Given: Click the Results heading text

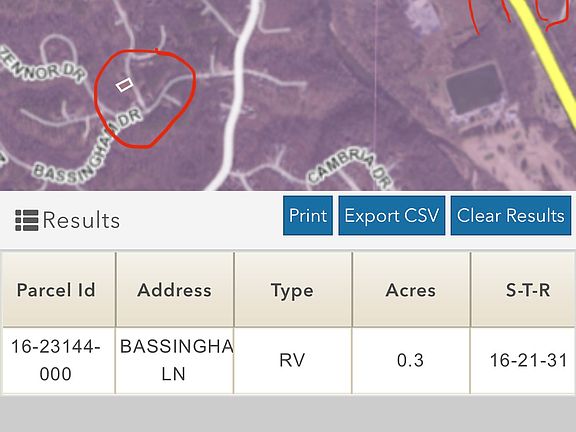Looking at the screenshot, I should [x=81, y=220].
